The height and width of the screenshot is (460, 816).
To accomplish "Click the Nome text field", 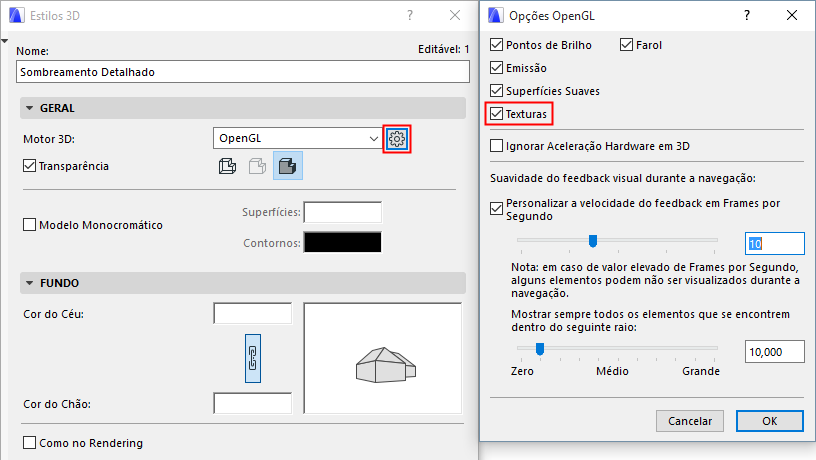I will point(243,72).
